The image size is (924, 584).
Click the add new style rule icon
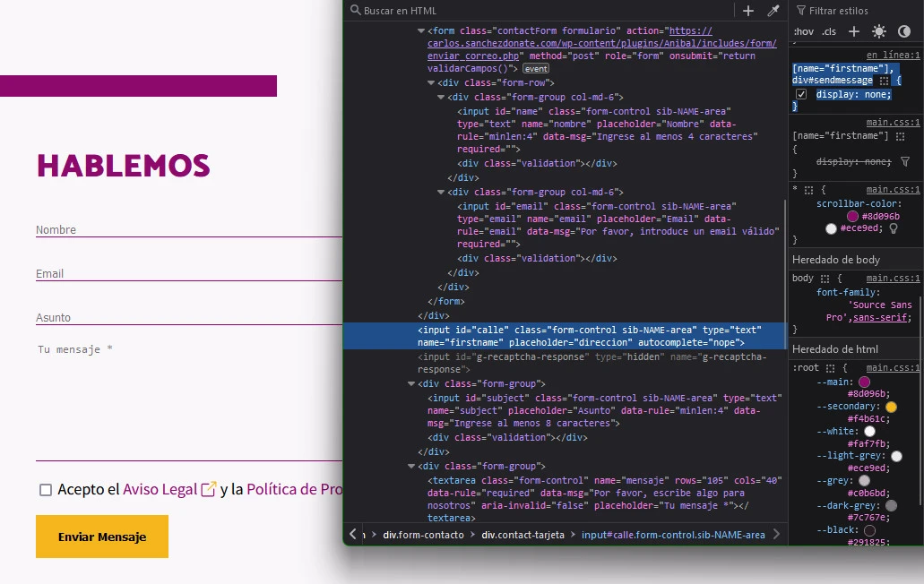tap(854, 31)
